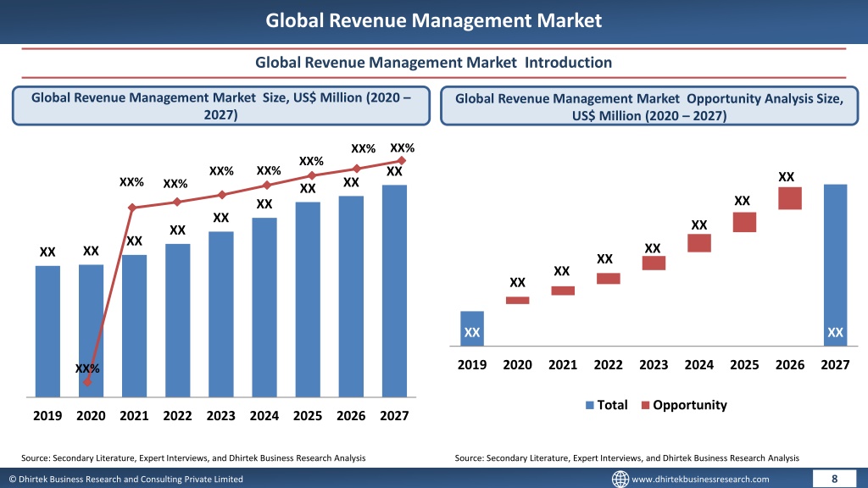Select the 2027 Total bar in right chart
868x488 pixels.
pyautogui.click(x=835, y=265)
